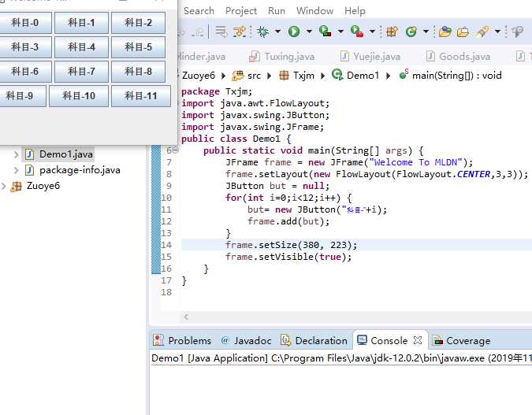Open External Tools dropdown arrow
532x415 pixels.
coord(372,31)
